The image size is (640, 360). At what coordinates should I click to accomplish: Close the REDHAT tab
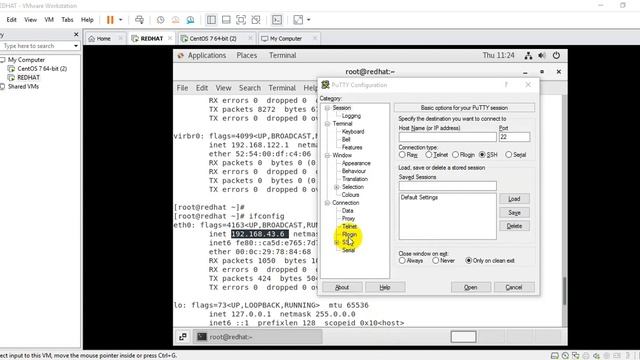(170, 38)
